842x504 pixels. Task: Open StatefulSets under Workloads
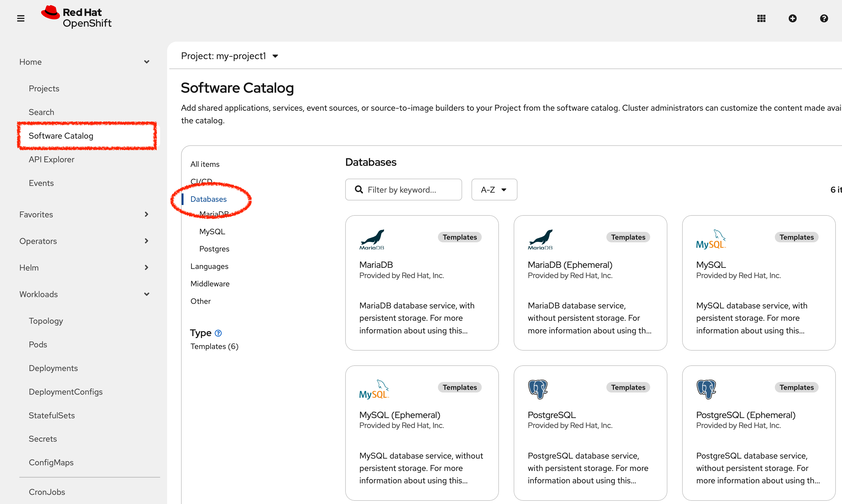(x=52, y=415)
